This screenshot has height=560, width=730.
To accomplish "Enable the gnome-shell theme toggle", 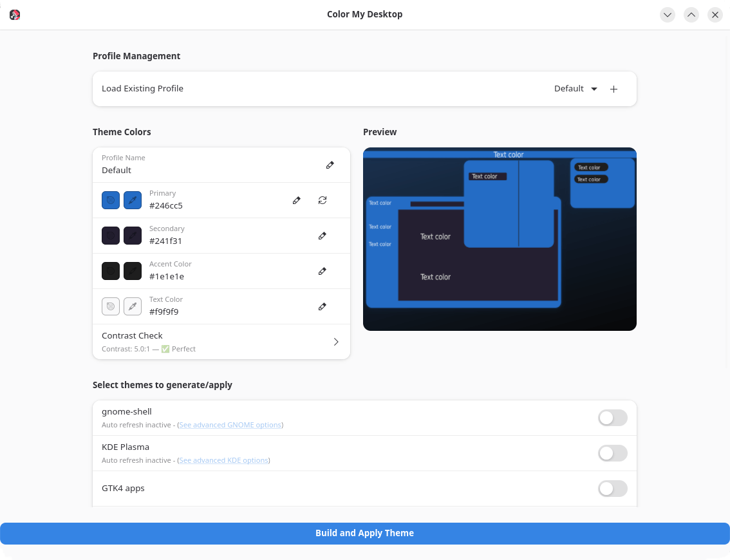I will 612,418.
